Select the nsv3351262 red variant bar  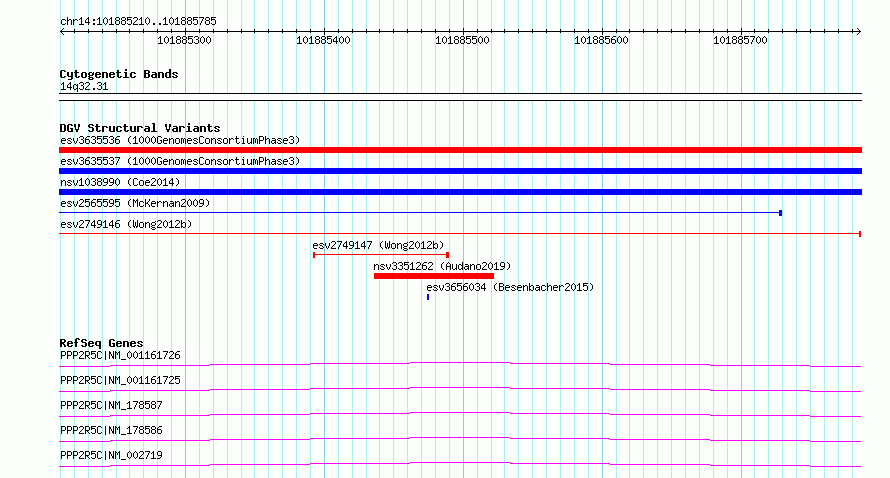tap(434, 276)
